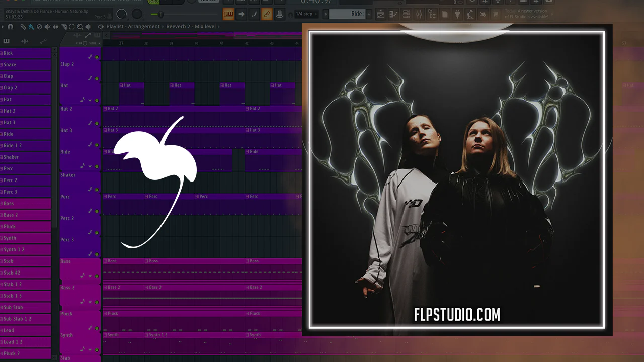This screenshot has height=362, width=644.
Task: Click Reeverb 2 - Mix level breadcrumb
Action: coord(191,26)
